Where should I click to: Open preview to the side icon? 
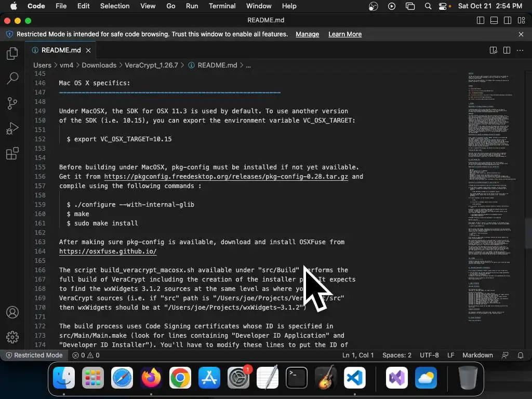coord(494,50)
